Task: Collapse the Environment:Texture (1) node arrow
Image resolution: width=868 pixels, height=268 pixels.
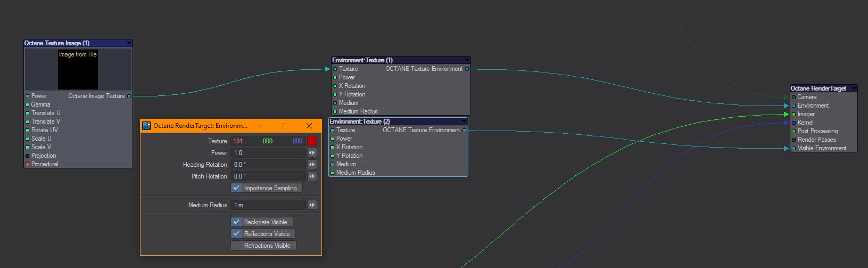Action: [x=467, y=60]
